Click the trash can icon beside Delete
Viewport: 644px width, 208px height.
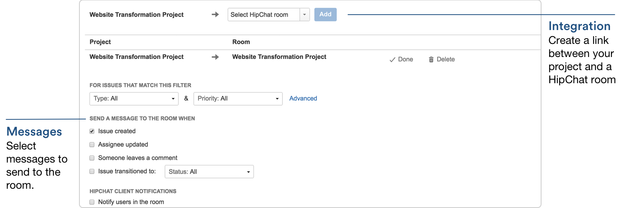point(431,59)
